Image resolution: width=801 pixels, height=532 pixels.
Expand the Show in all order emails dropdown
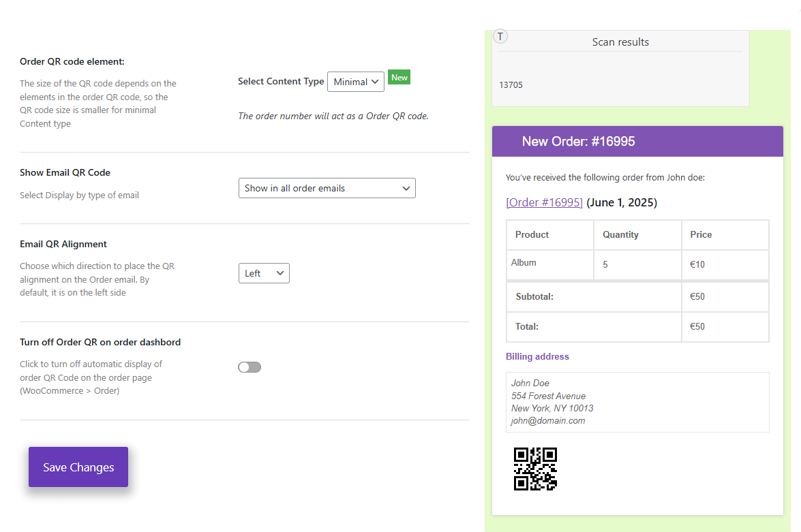327,188
